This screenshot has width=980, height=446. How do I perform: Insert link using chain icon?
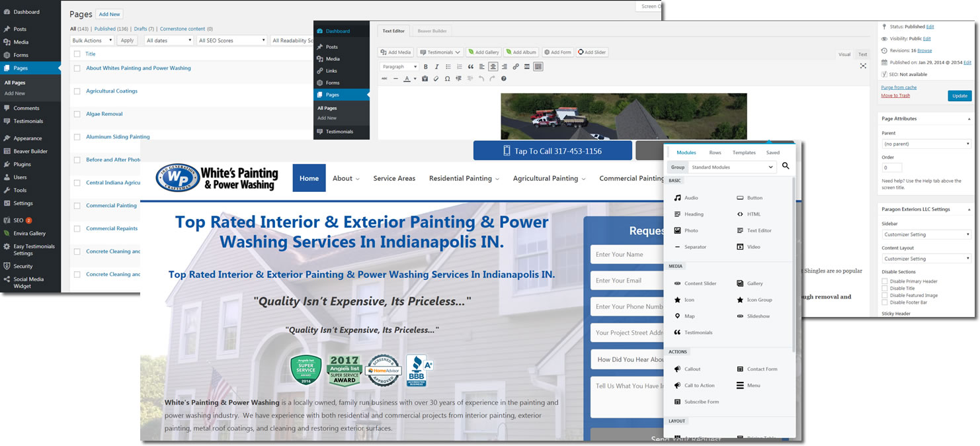pos(516,67)
